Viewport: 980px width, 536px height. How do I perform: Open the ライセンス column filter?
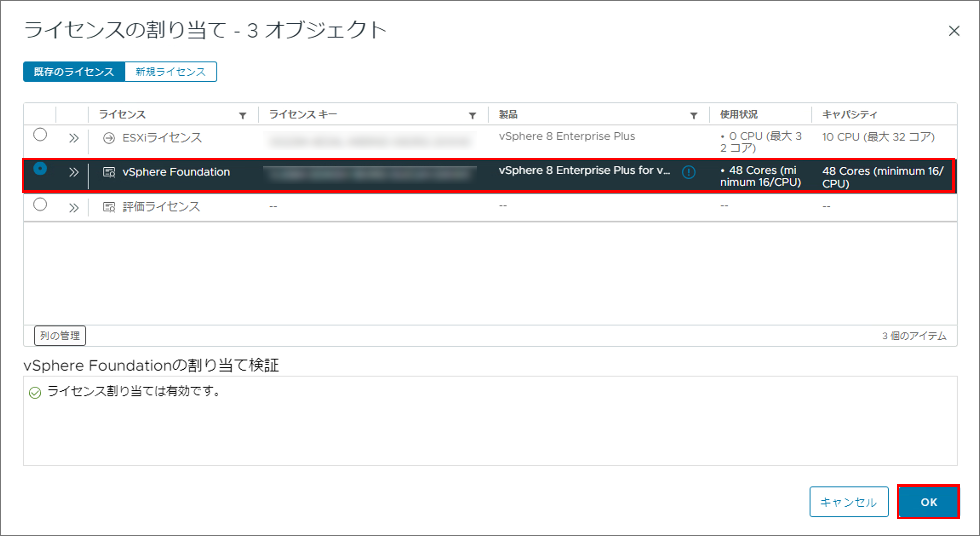pos(242,115)
